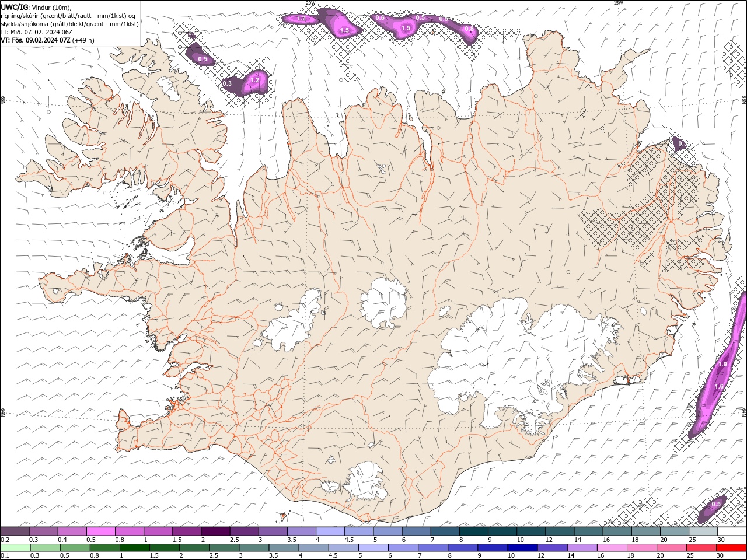
Task: Select the 'VT: Fös. 09.02.2024 07Z (+49 h)' line
Action: 47,40
